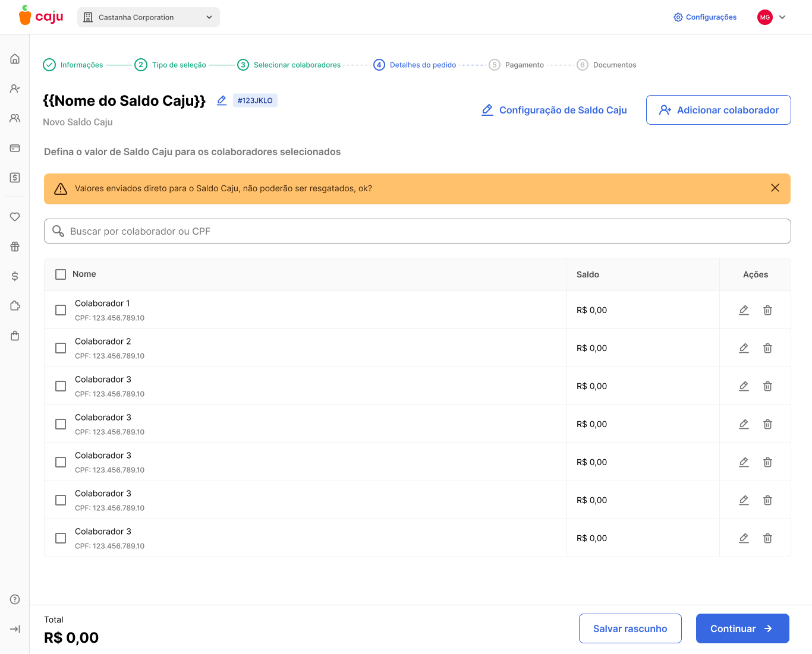Click the Caju logo
812x654 pixels.
(41, 15)
